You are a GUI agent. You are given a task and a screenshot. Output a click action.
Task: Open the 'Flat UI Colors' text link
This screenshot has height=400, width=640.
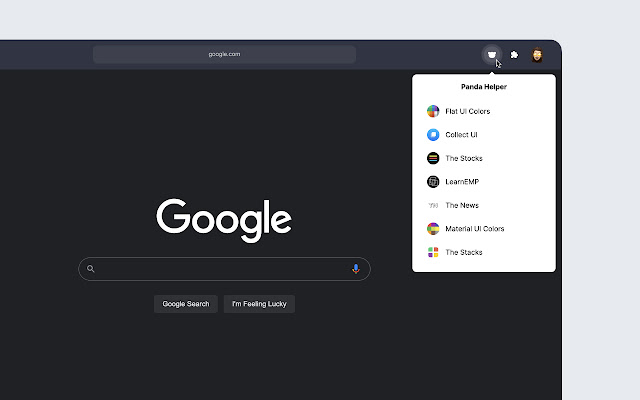467,111
